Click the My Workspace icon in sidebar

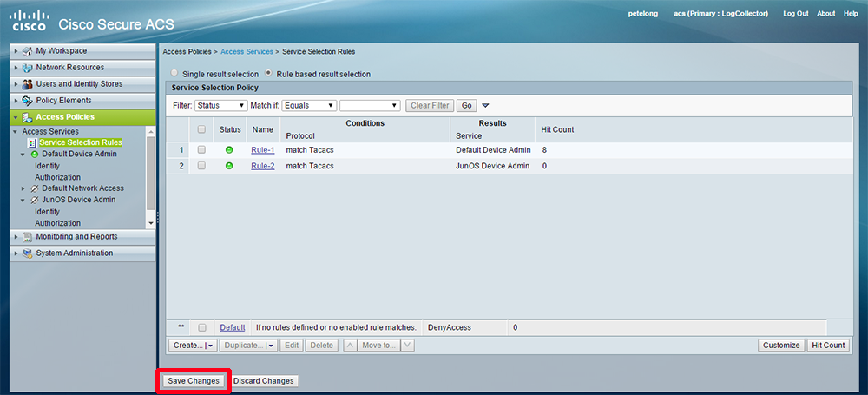pos(28,51)
